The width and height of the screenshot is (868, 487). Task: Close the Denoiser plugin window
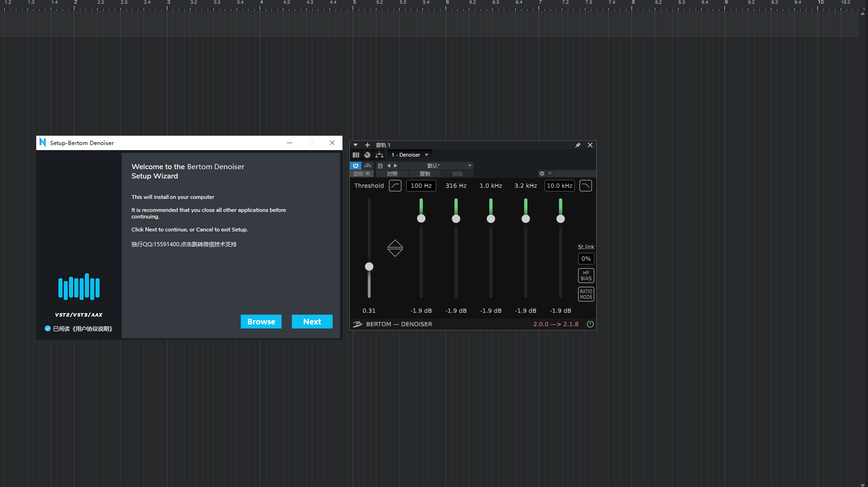[x=590, y=145]
